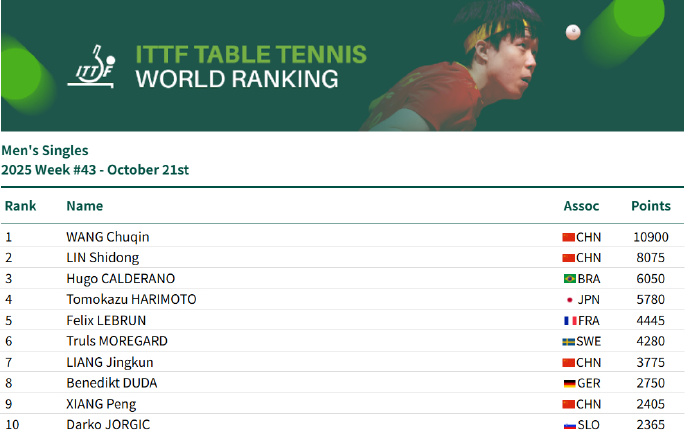Click France flag in Felix LEBRUN row
The image size is (690, 434).
[x=569, y=321]
